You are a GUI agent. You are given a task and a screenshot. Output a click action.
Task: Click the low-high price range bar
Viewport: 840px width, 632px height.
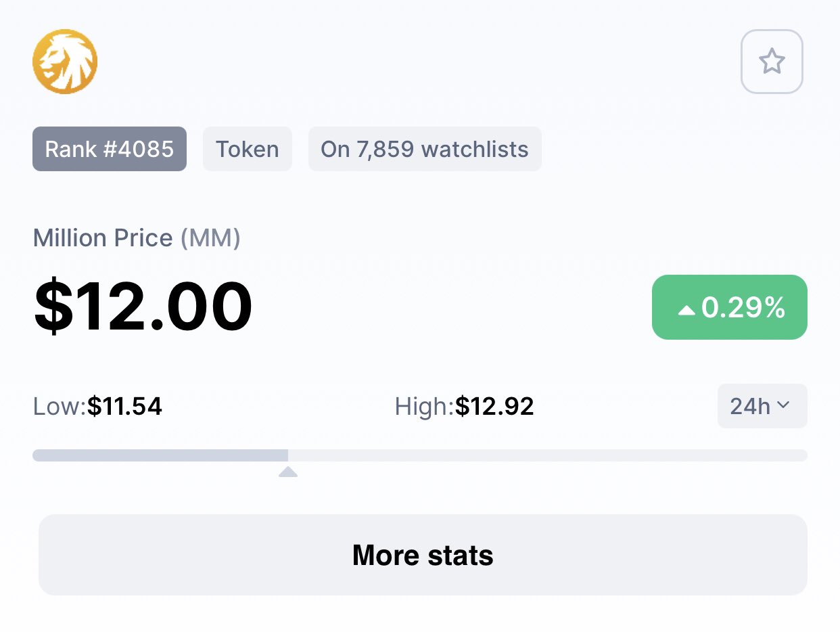(420, 455)
